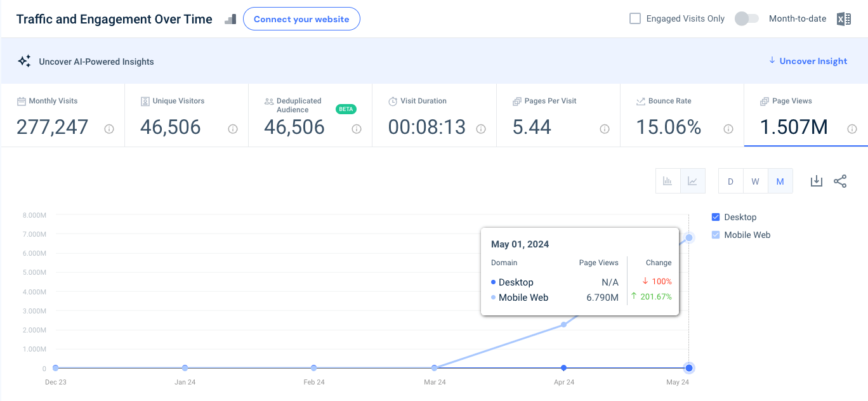Image resolution: width=868 pixels, height=401 pixels.
Task: Open the Monthly Visits info tooltip
Action: [109, 129]
